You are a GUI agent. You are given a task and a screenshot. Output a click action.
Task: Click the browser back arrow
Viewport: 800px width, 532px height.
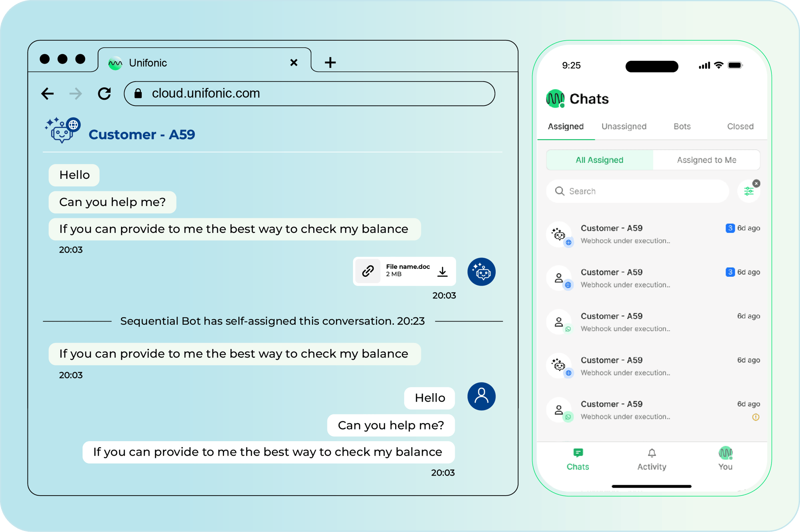(48, 94)
